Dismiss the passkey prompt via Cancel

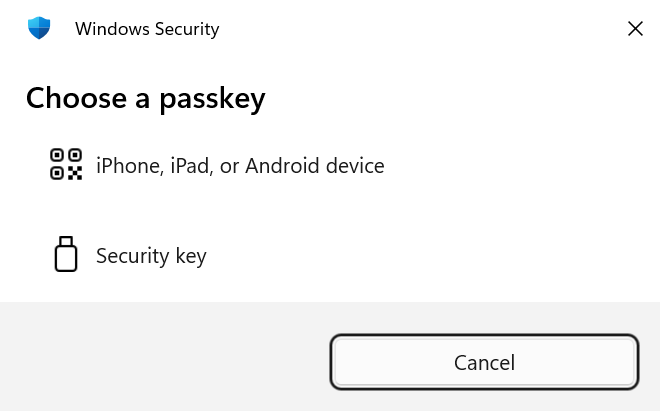tap(484, 362)
